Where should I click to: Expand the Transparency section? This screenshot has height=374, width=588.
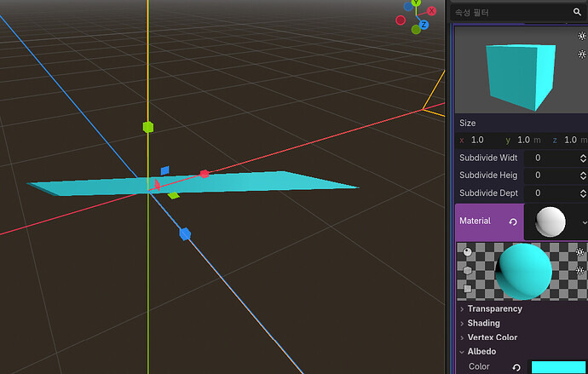pyautogui.click(x=491, y=308)
